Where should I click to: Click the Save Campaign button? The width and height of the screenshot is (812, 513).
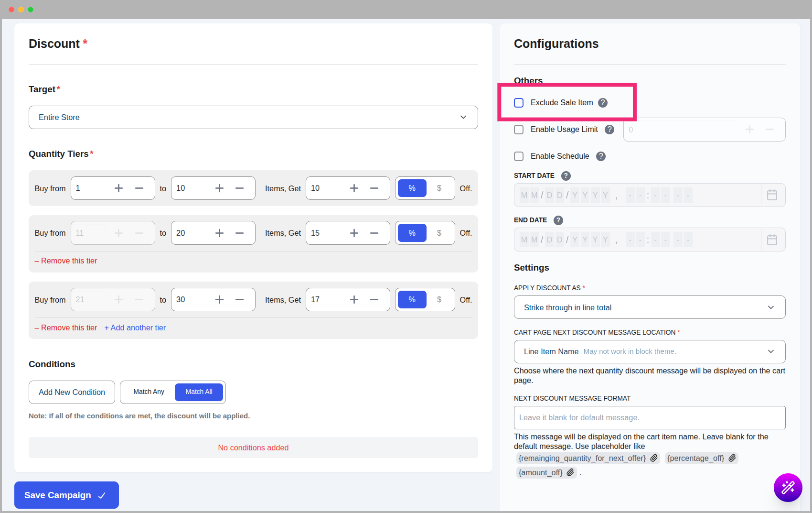[x=66, y=495]
